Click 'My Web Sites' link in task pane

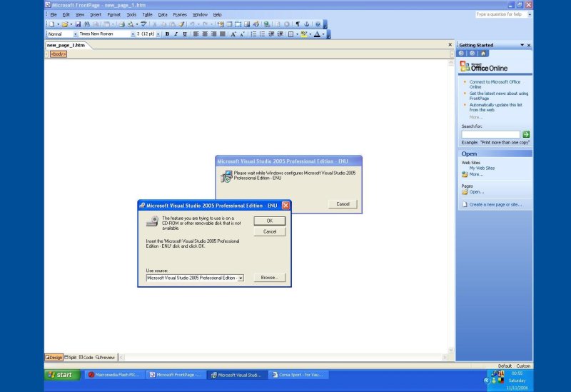click(x=482, y=168)
